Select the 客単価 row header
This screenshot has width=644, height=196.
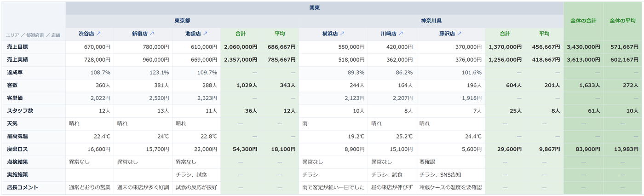tap(34, 98)
